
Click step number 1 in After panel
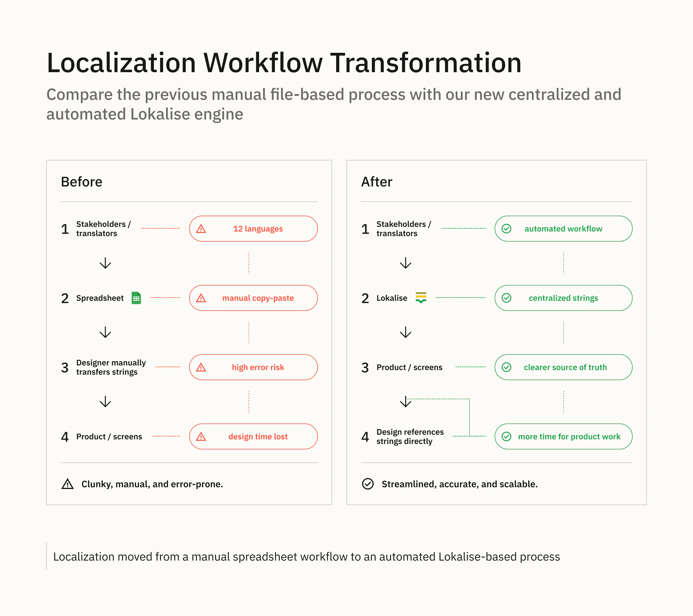click(365, 229)
